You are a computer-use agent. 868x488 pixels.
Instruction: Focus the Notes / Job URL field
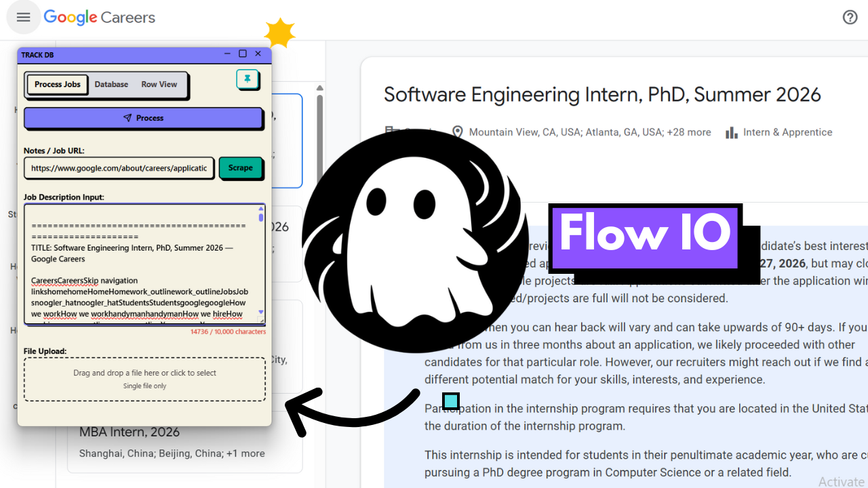pos(119,168)
